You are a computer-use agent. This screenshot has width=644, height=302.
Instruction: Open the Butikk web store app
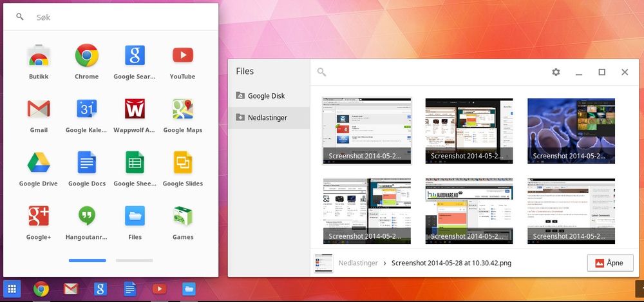pos(39,62)
